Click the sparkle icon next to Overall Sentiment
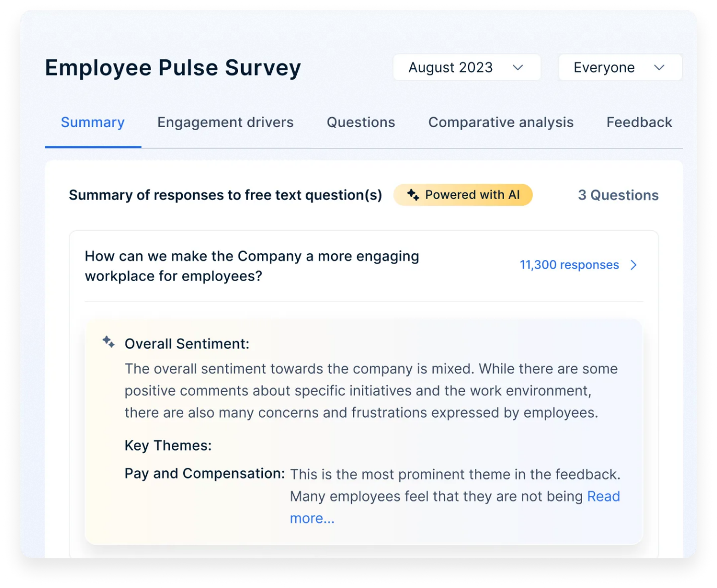The image size is (717, 588). click(x=109, y=342)
